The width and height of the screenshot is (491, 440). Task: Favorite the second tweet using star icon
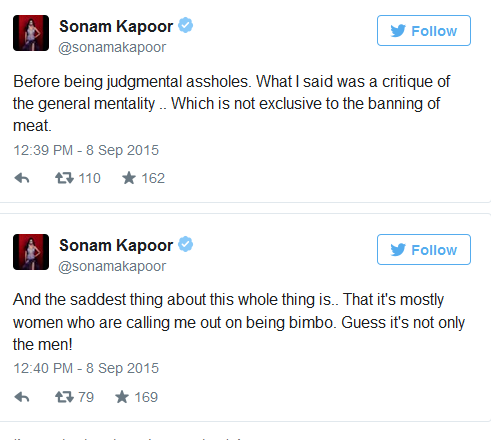[x=122, y=397]
